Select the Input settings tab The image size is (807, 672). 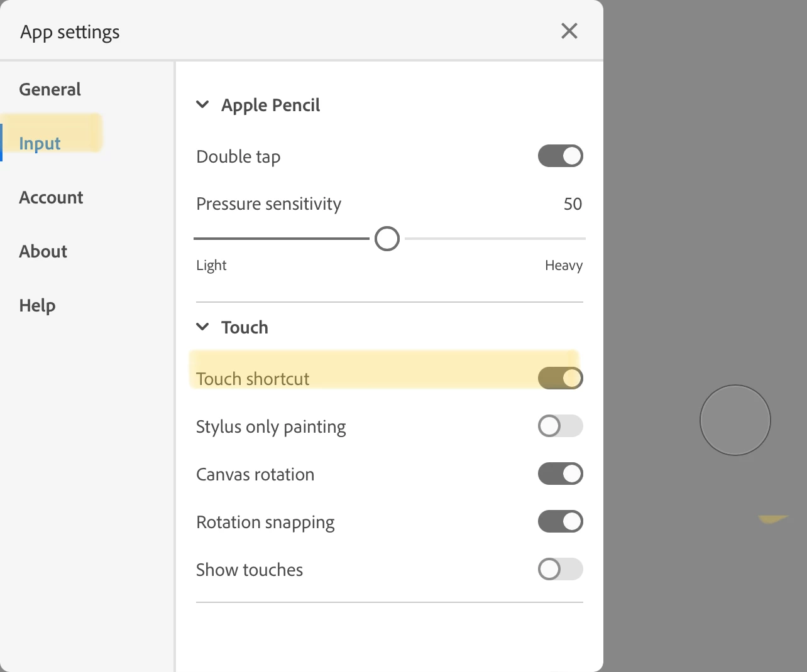tap(40, 143)
